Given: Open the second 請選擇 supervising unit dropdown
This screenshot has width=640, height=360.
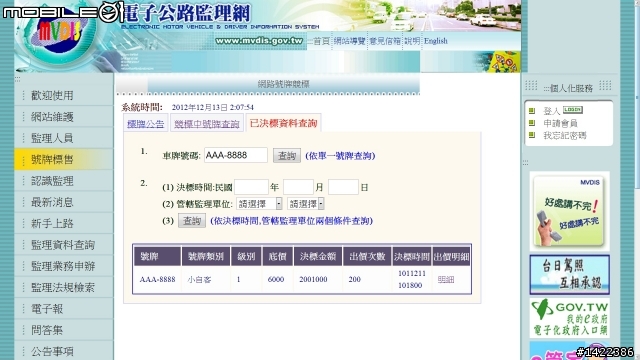Looking at the screenshot, I should [306, 204].
